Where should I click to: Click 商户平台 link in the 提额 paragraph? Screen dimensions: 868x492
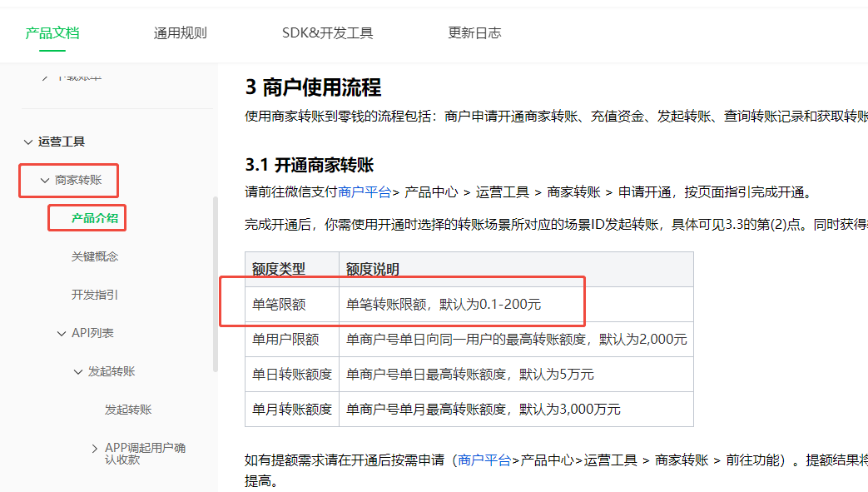pyautogui.click(x=484, y=460)
